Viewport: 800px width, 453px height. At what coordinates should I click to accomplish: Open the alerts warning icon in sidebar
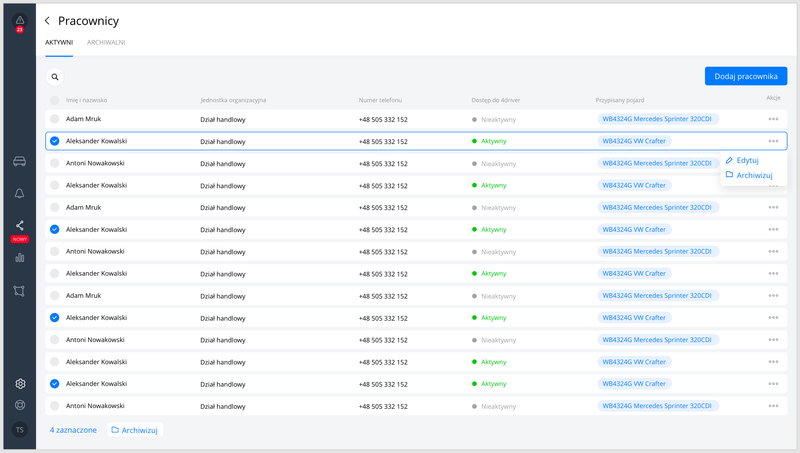(19, 21)
